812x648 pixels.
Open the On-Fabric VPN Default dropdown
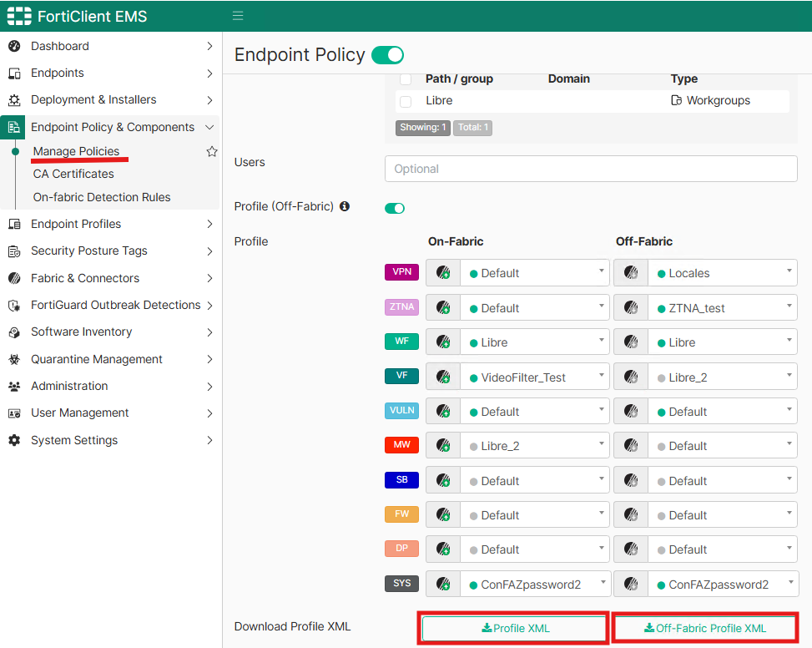click(534, 272)
